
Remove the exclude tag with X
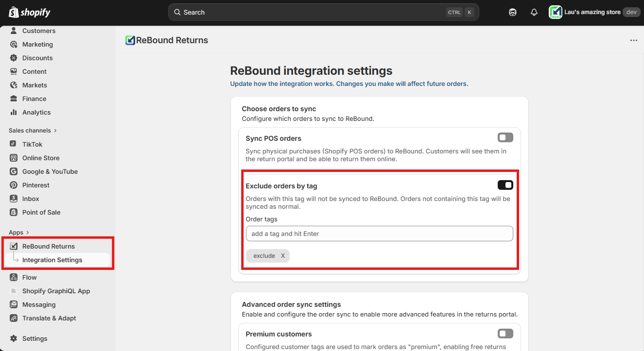(x=283, y=256)
